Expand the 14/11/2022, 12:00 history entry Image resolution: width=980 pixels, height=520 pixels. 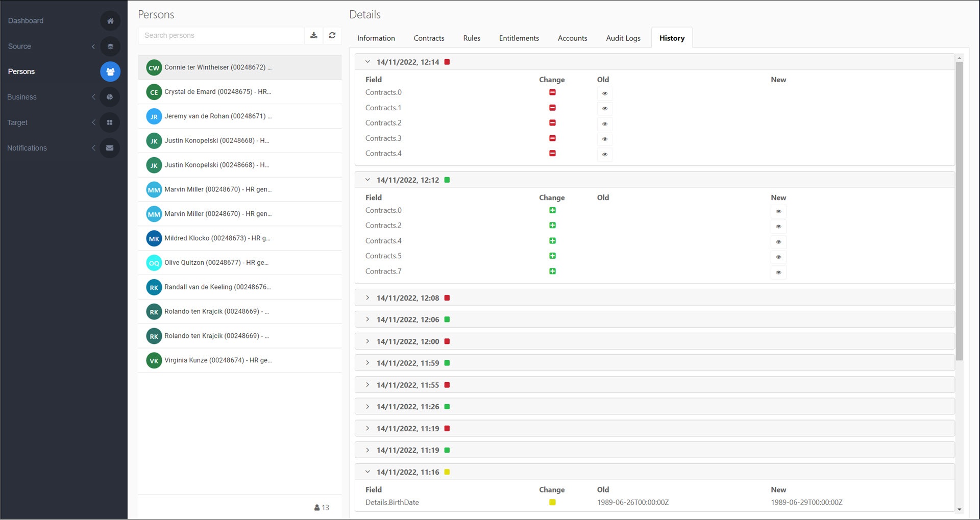pos(367,341)
